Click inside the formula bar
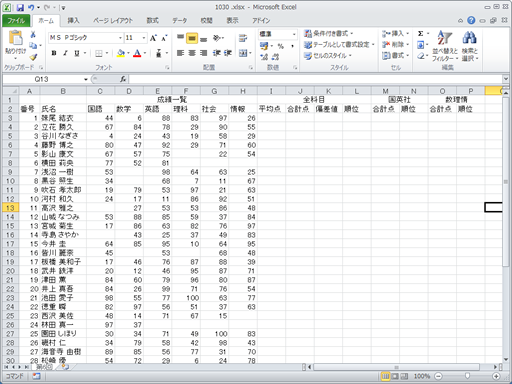512x384 pixels. click(x=315, y=79)
